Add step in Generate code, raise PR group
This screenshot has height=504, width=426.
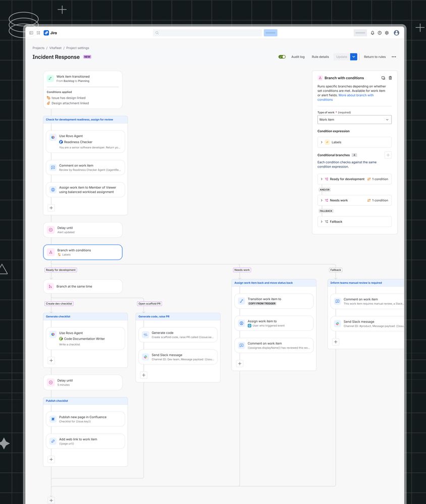(x=144, y=375)
